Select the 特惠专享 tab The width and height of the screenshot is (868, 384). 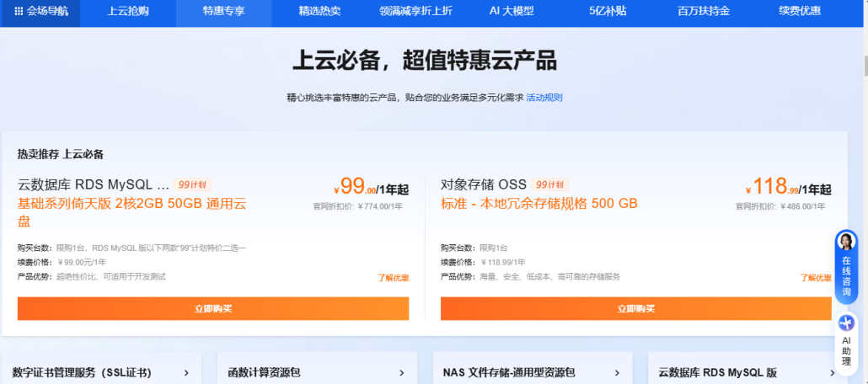(223, 11)
